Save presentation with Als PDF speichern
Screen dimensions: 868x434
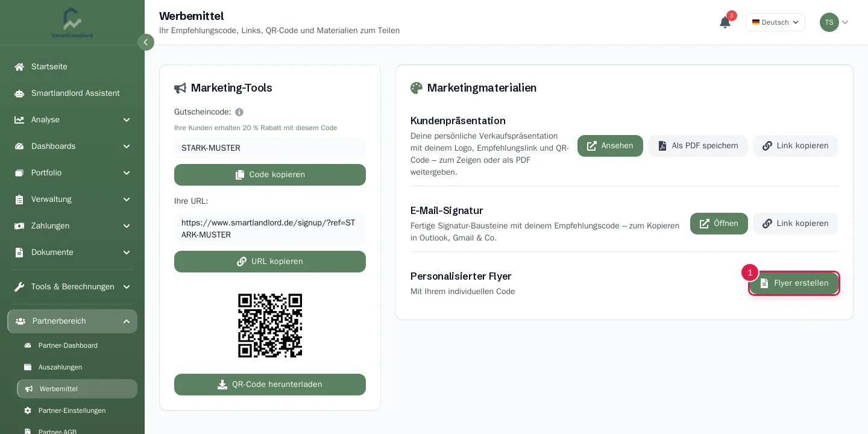(698, 146)
